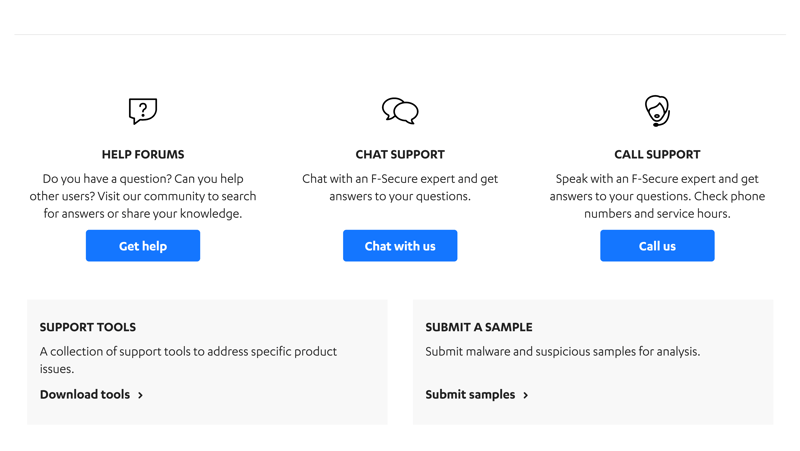Click the support tools collection description
Viewport: 800px width, 451px height.
point(188,360)
